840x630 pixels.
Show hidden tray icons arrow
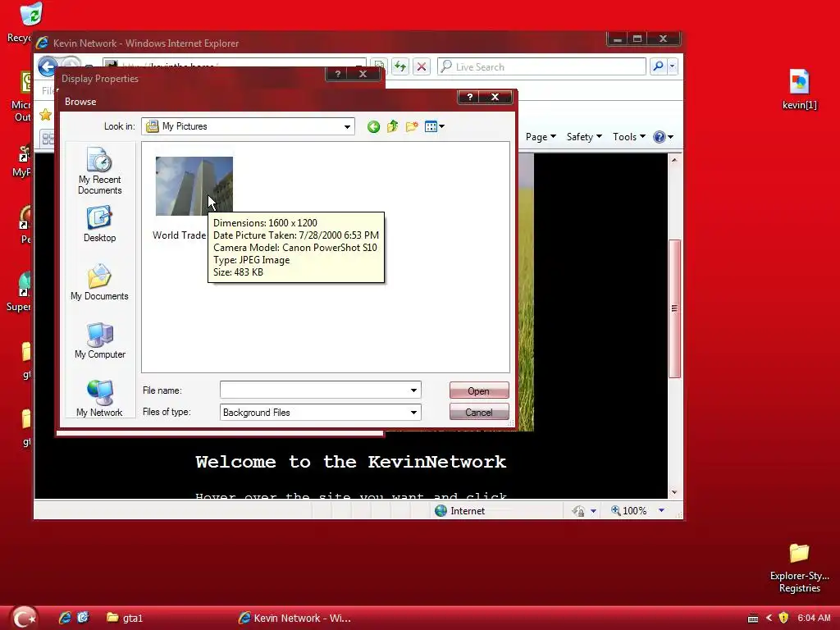point(769,618)
